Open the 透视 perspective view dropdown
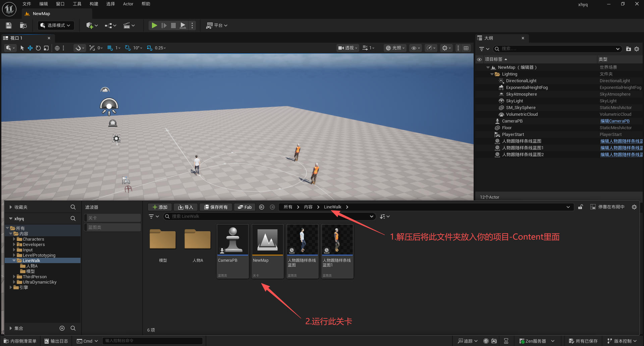 (x=348, y=48)
